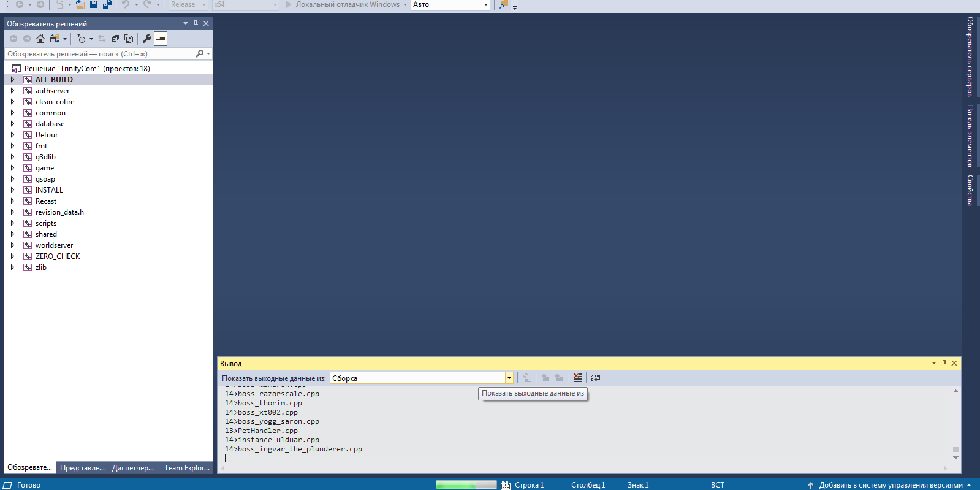Switch to the Team Explor... tab
The image size is (980, 490).
187,468
